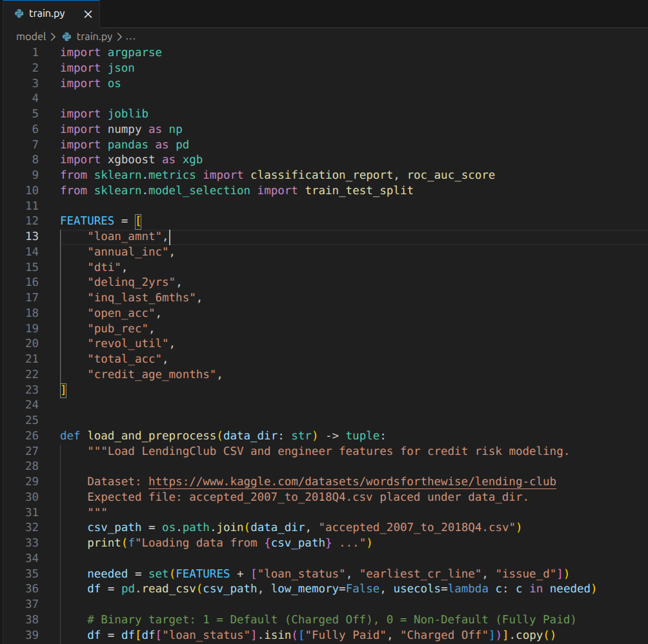Expand the chevron after train.py breadcrumb
This screenshot has width=648, height=644.
pos(119,37)
